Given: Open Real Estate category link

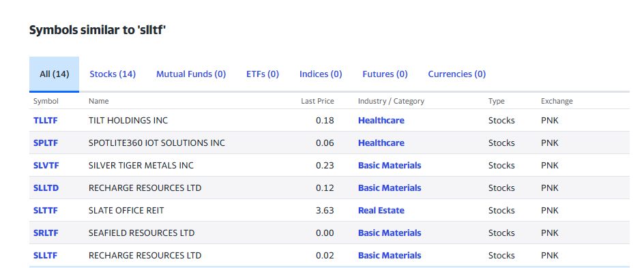Looking at the screenshot, I should tap(381, 211).
